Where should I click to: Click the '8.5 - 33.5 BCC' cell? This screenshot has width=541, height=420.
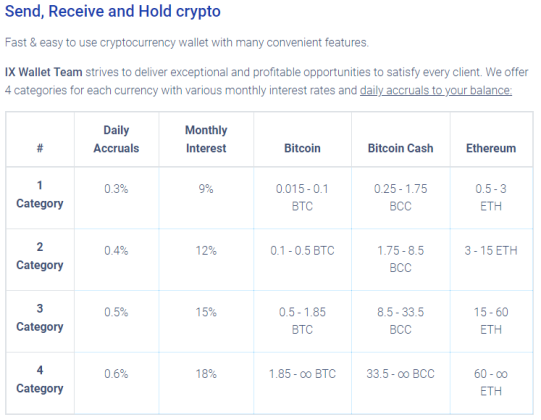point(400,321)
